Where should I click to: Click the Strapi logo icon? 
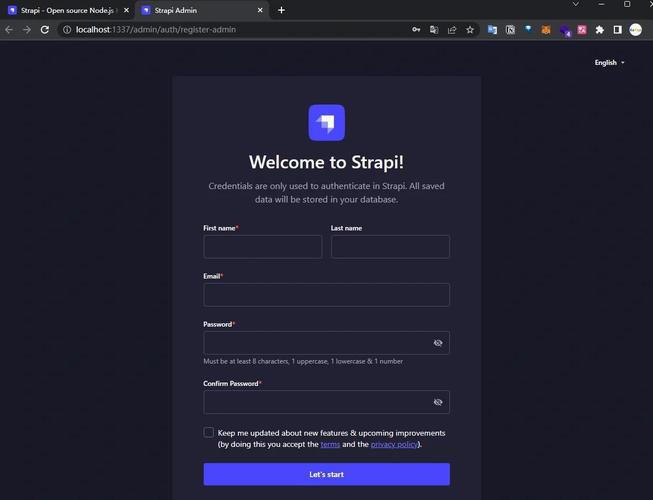(326, 122)
